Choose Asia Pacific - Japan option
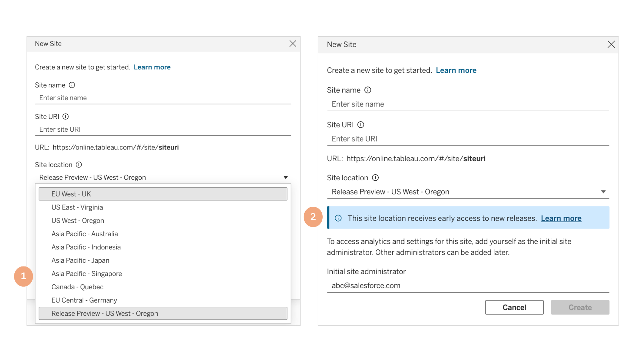Image resolution: width=644 pixels, height=362 pixels. tap(80, 260)
